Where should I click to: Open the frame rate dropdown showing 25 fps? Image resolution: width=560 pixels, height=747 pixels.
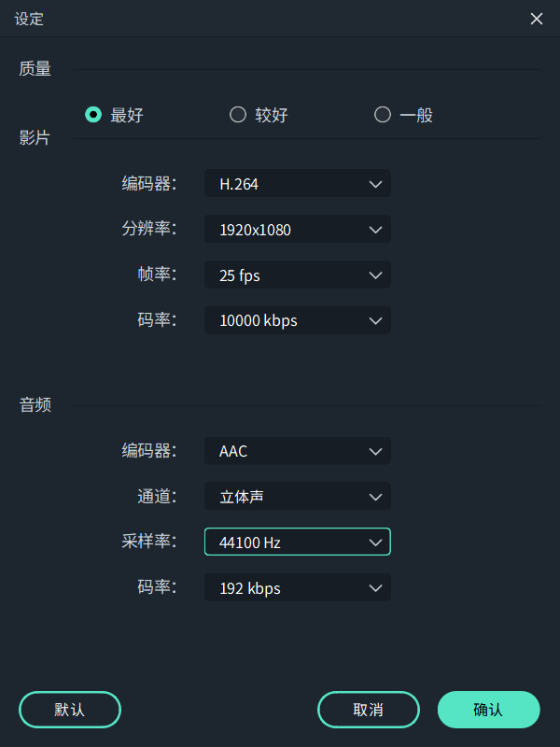coord(297,275)
